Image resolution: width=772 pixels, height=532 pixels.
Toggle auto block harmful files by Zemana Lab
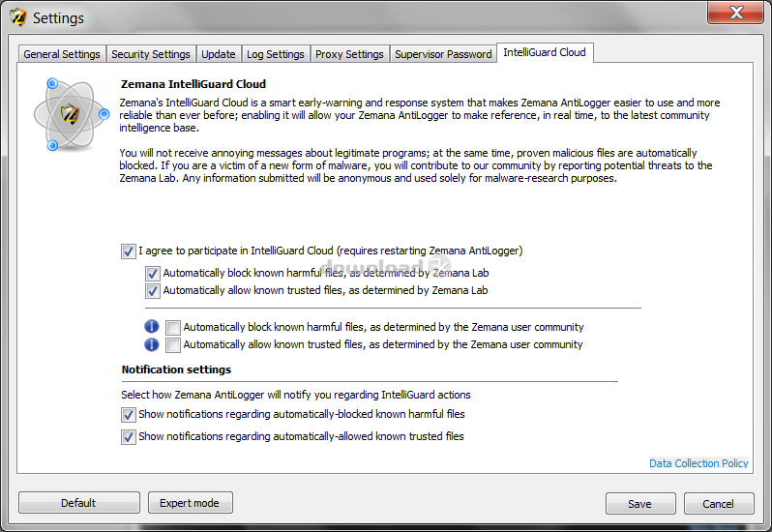pos(153,273)
